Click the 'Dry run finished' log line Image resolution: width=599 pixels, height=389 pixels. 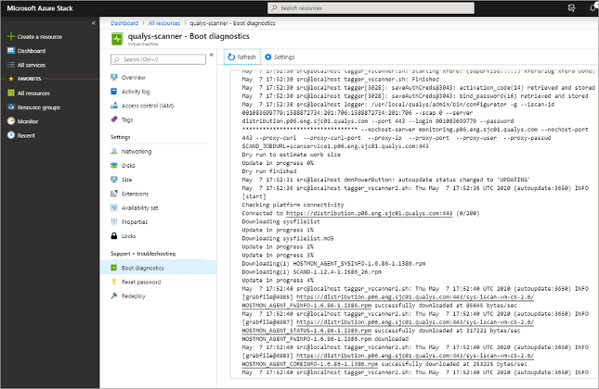269,171
